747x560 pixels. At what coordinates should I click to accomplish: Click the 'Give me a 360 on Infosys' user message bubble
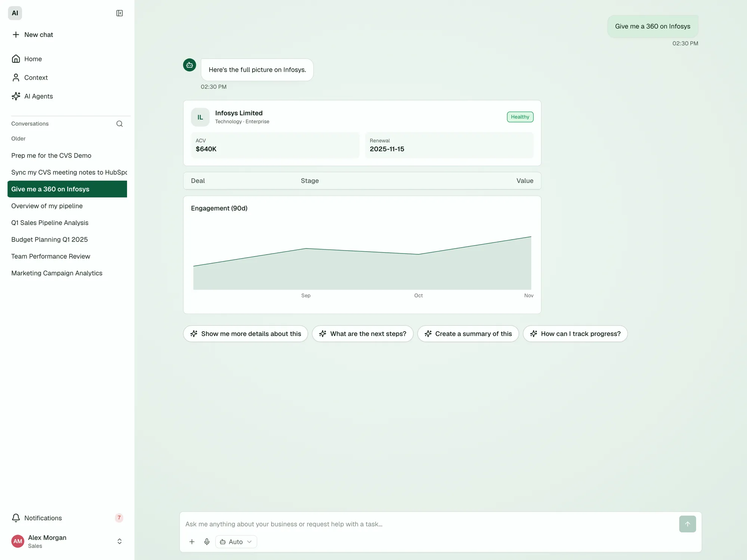653,27
